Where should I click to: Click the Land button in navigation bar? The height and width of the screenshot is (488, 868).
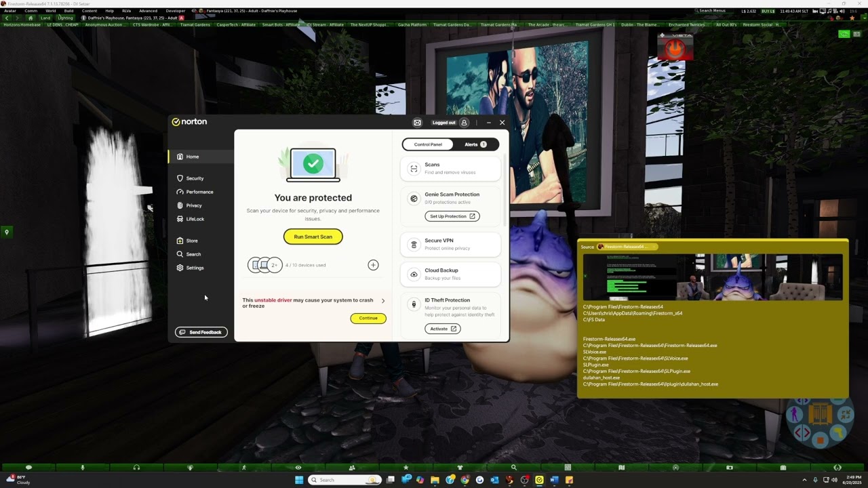(x=45, y=18)
